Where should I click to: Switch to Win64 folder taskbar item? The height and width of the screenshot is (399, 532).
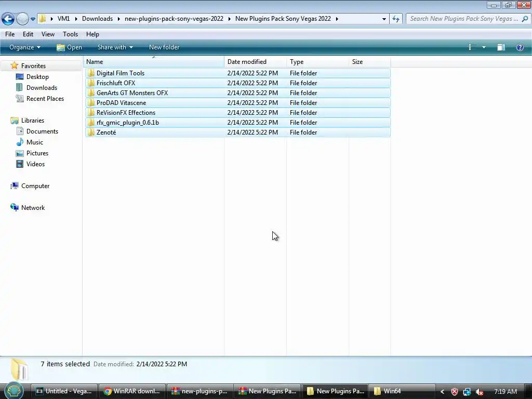(x=402, y=391)
